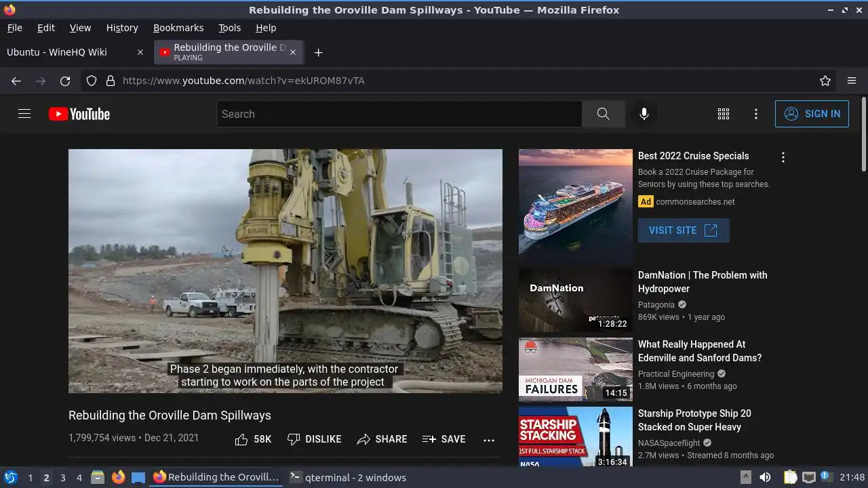Switch to virtual desktop 4
Screen dimensions: 868x488
[79, 477]
